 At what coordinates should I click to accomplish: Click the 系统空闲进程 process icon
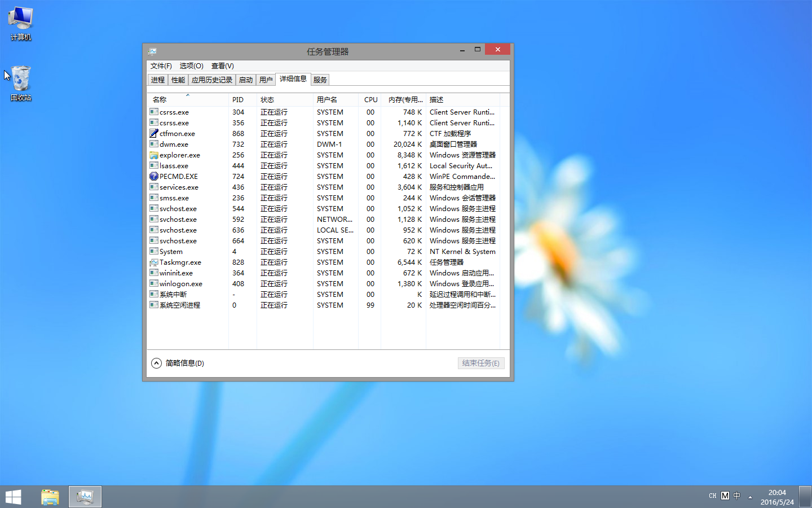tap(153, 305)
